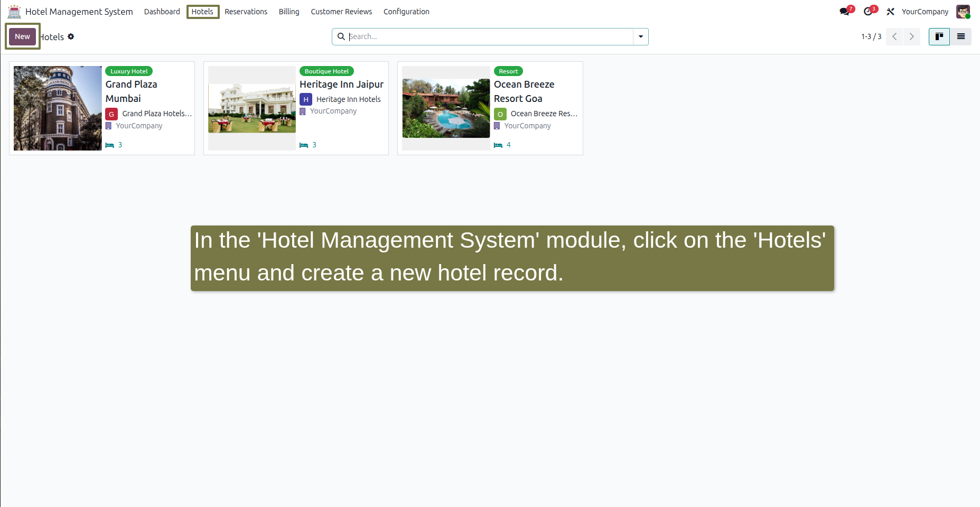Viewport: 980px width, 507px height.
Task: Click the H avatar for Heritage Inn Hotels
Action: [x=306, y=99]
